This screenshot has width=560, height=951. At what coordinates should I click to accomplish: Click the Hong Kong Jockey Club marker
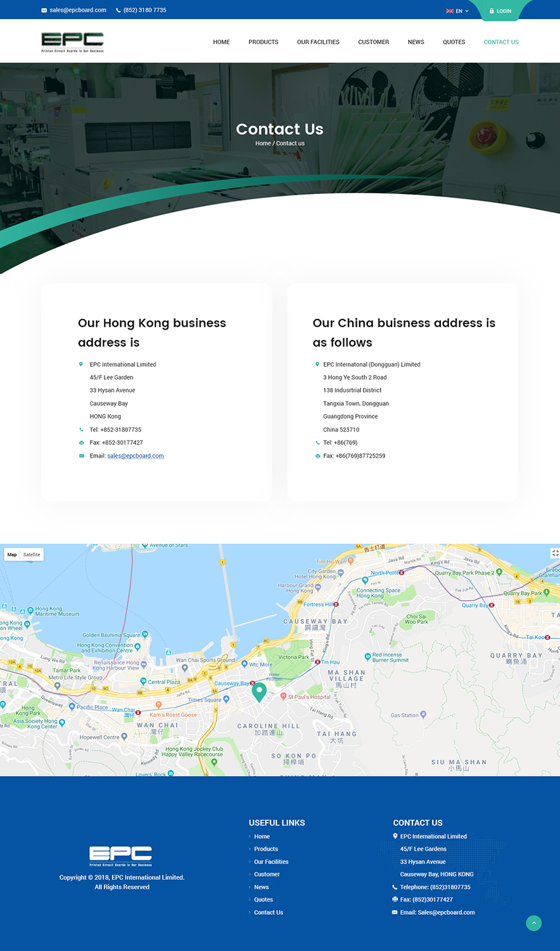(x=214, y=762)
